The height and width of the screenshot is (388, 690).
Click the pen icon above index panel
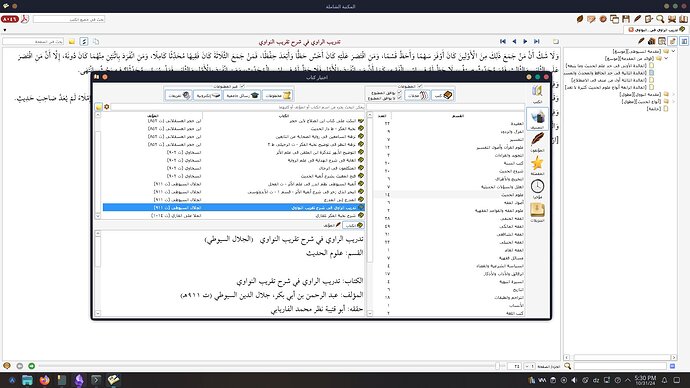[x=641, y=41]
